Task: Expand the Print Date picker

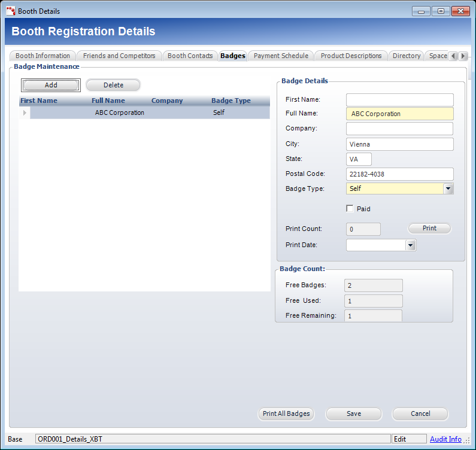Action: pos(410,245)
